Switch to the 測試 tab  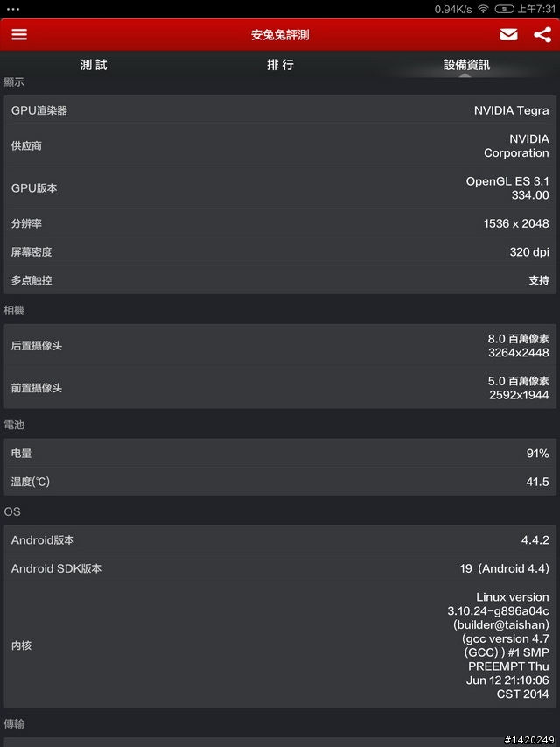pos(94,65)
